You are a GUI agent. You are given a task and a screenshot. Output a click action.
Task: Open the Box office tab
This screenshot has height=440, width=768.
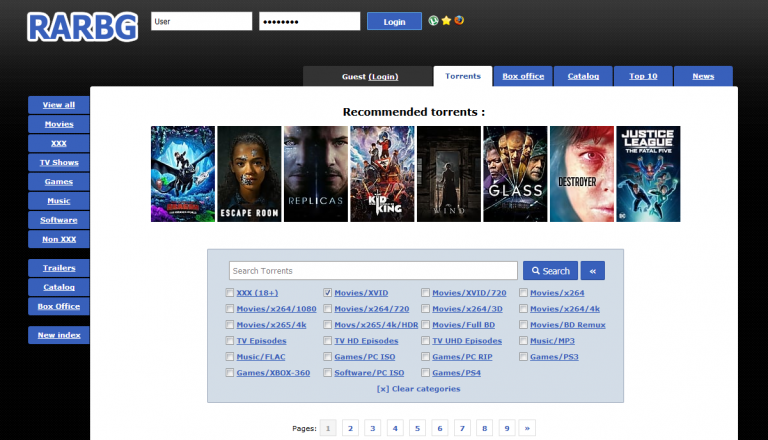[523, 76]
